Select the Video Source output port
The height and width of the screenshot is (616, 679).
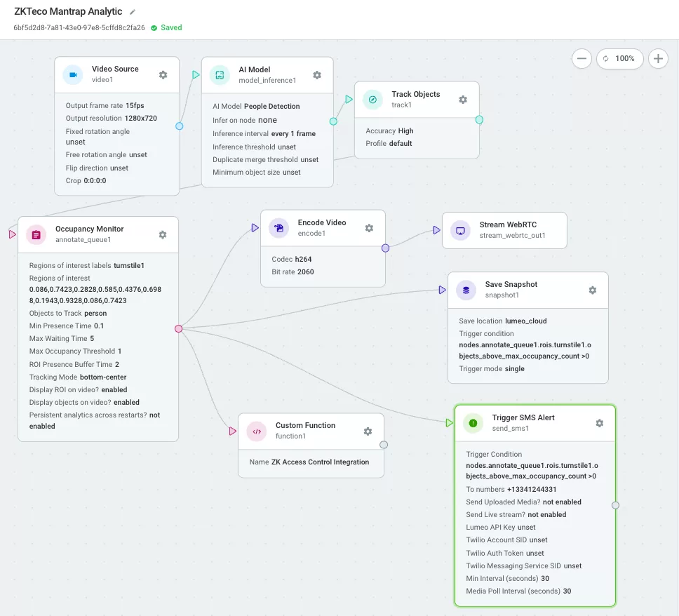click(180, 126)
